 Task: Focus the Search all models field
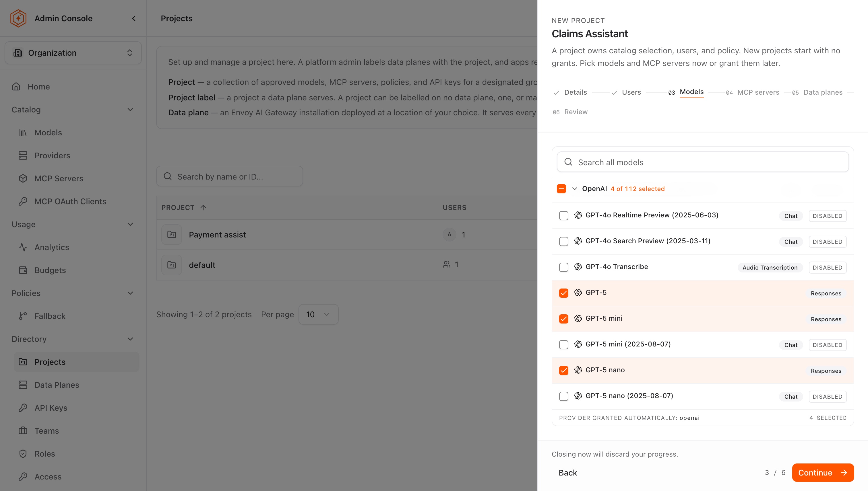pyautogui.click(x=703, y=162)
